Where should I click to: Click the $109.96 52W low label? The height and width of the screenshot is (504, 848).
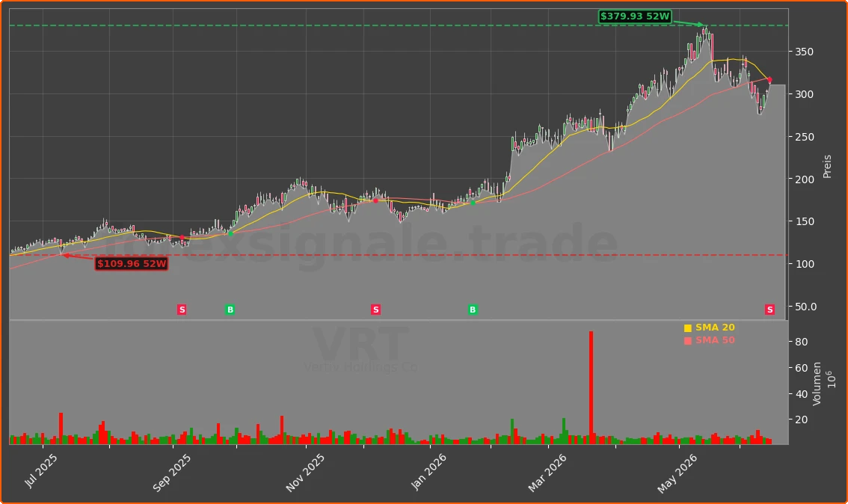tap(132, 264)
